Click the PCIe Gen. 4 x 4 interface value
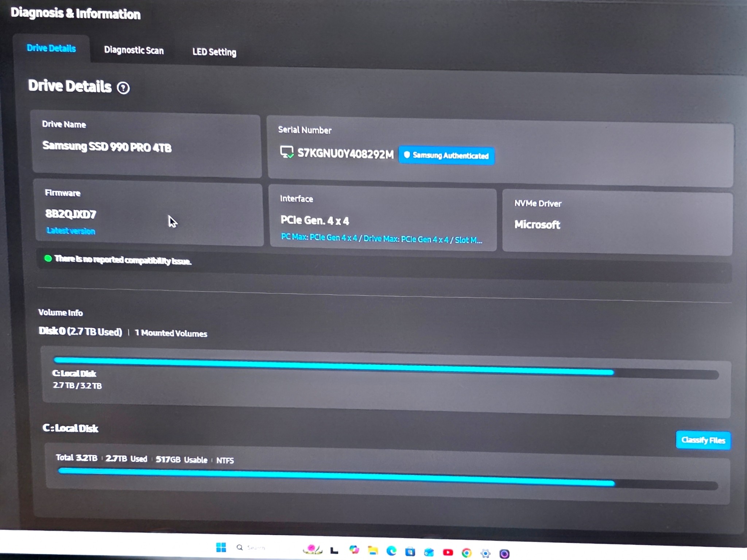The width and height of the screenshot is (747, 560). 314,220
